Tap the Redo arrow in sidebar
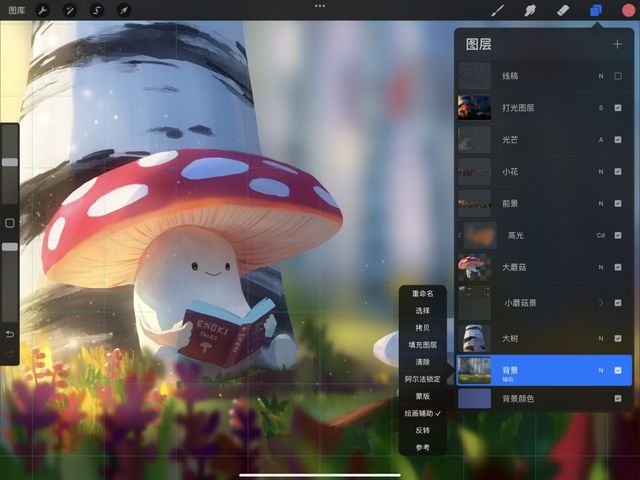 10,353
